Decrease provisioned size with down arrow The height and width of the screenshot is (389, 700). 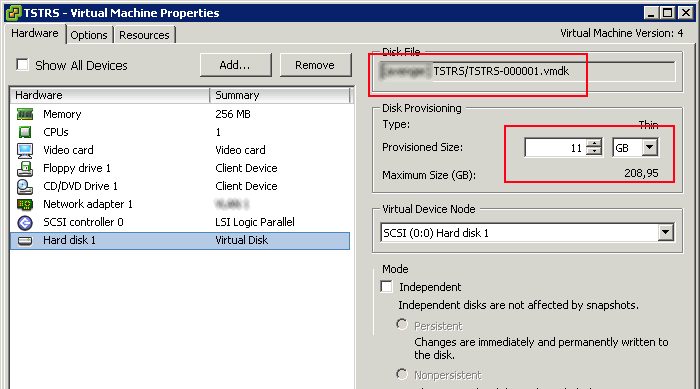(594, 151)
